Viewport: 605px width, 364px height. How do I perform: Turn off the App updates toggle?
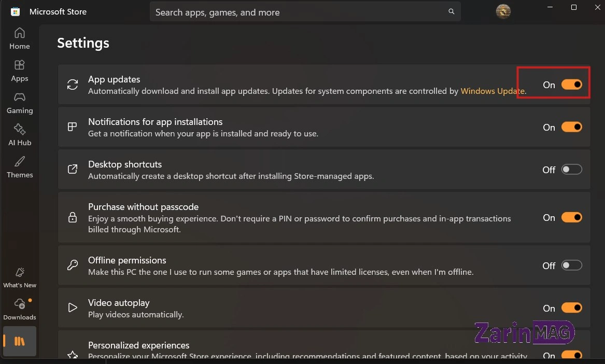571,85
